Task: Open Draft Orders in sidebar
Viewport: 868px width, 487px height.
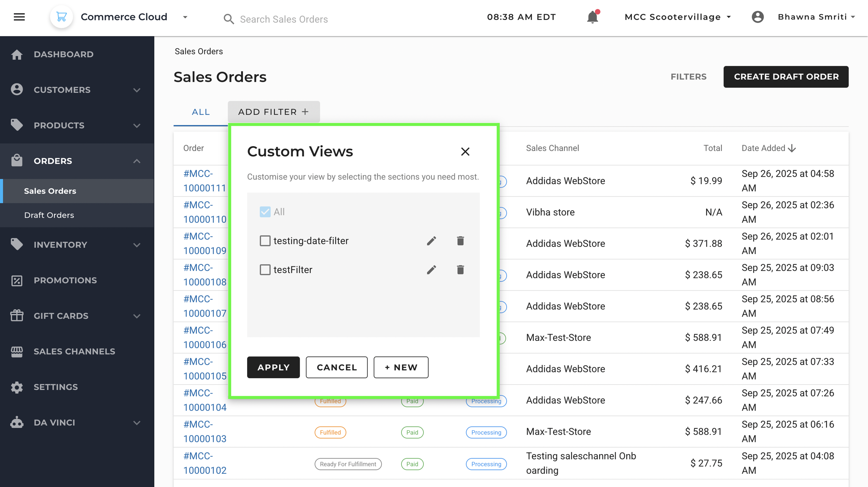Action: click(x=49, y=215)
